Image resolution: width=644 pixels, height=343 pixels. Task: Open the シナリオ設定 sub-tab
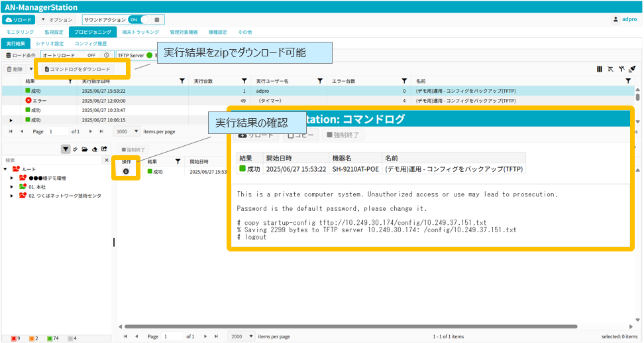(50, 44)
